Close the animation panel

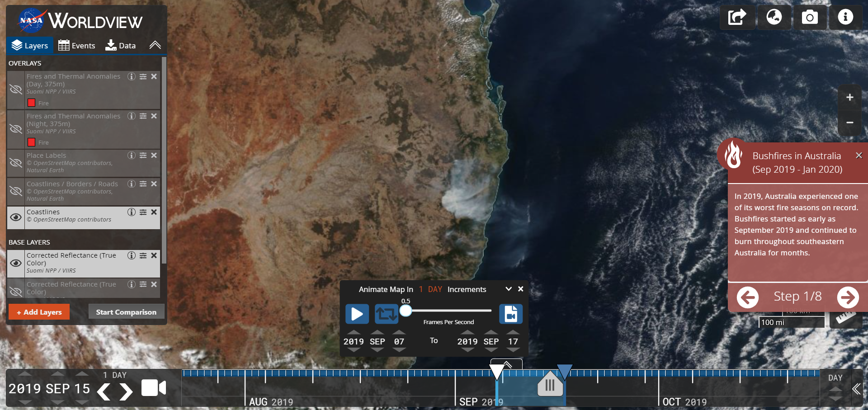point(521,289)
